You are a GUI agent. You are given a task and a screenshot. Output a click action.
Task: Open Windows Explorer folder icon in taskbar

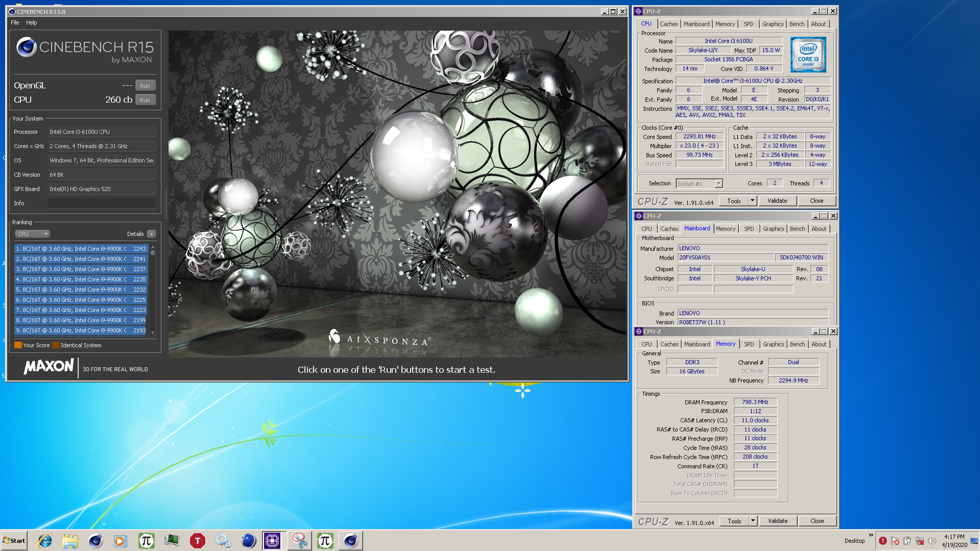(70, 541)
